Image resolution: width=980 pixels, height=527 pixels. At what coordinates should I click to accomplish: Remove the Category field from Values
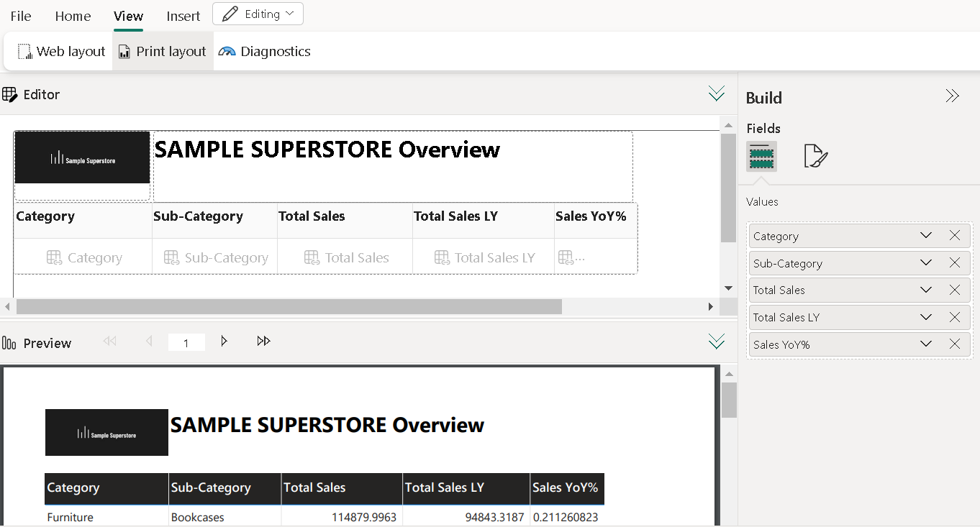click(954, 236)
